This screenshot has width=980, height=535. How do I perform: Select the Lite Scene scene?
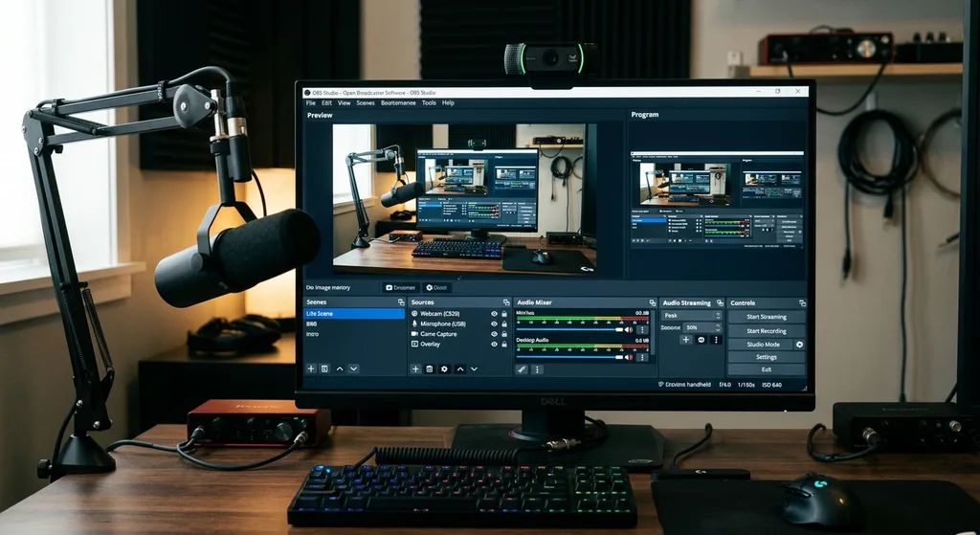tap(354, 314)
